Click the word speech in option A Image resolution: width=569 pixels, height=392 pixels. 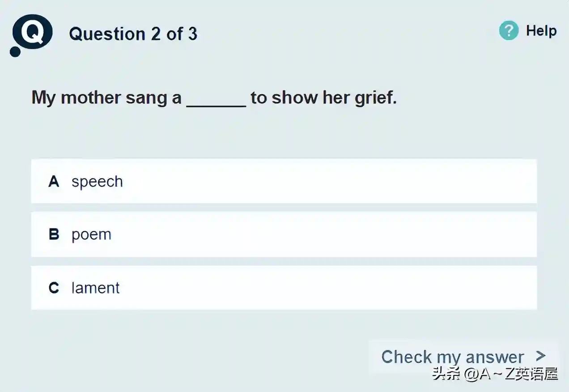tap(97, 182)
